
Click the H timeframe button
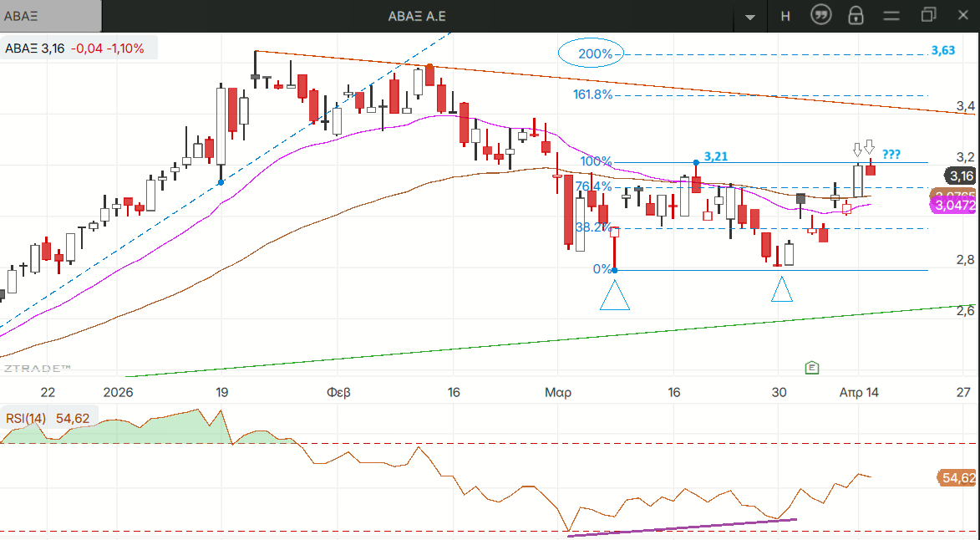785,16
